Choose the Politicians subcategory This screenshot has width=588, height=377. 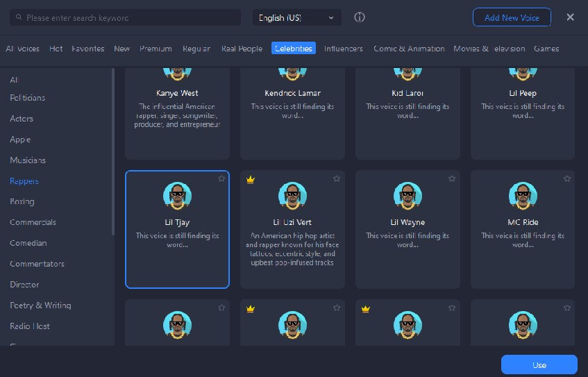27,98
